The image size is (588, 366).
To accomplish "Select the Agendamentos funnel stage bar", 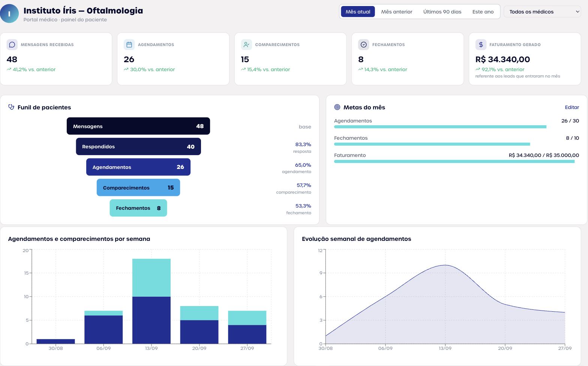I will [x=138, y=167].
